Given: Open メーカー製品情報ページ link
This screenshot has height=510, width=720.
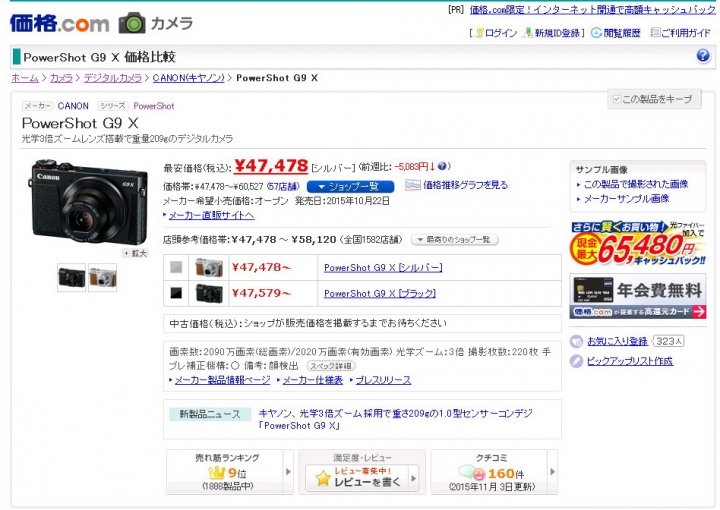Looking at the screenshot, I should (x=222, y=380).
